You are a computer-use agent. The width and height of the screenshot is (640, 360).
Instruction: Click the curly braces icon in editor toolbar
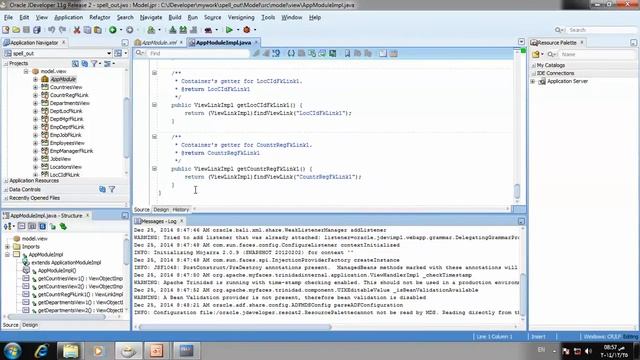click(x=291, y=53)
